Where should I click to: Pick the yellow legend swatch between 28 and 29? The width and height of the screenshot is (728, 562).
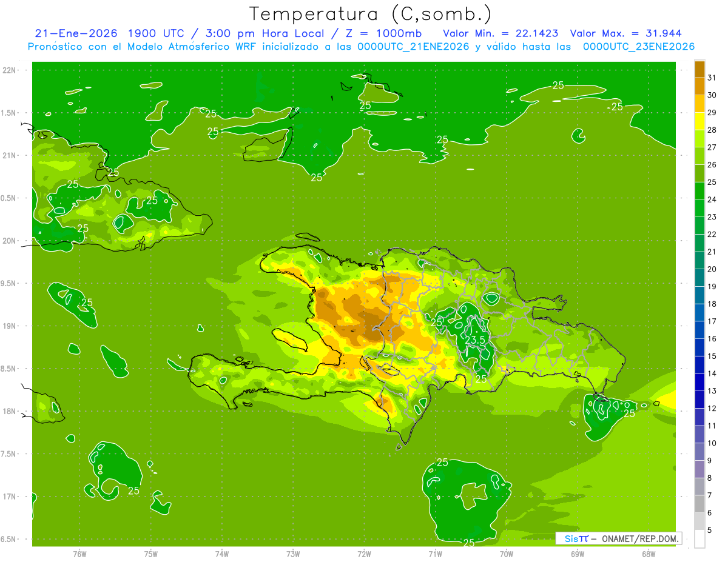tap(699, 121)
